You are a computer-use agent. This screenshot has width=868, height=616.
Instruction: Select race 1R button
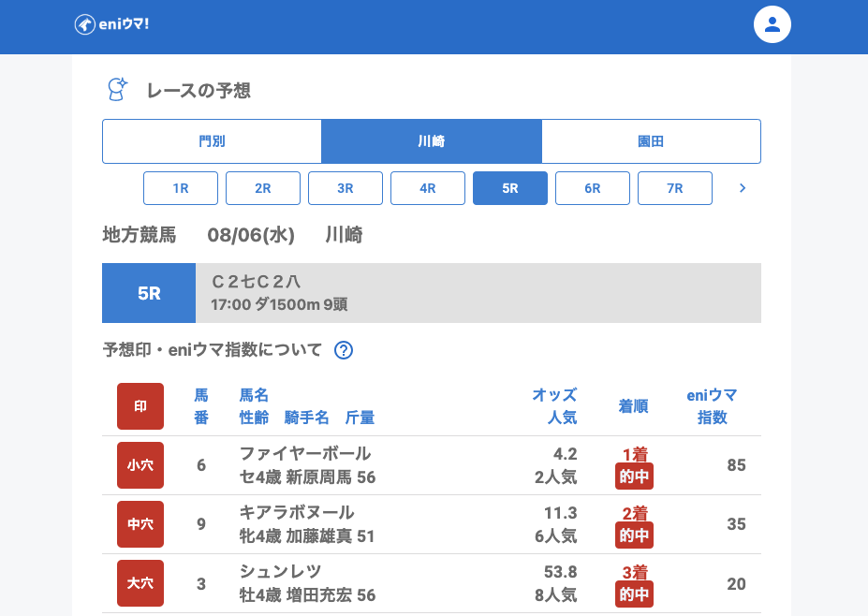181,188
